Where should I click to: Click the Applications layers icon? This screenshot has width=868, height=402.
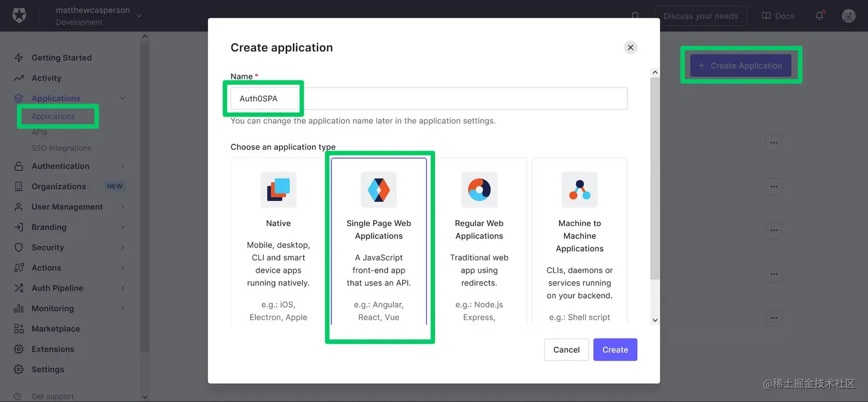(x=19, y=99)
